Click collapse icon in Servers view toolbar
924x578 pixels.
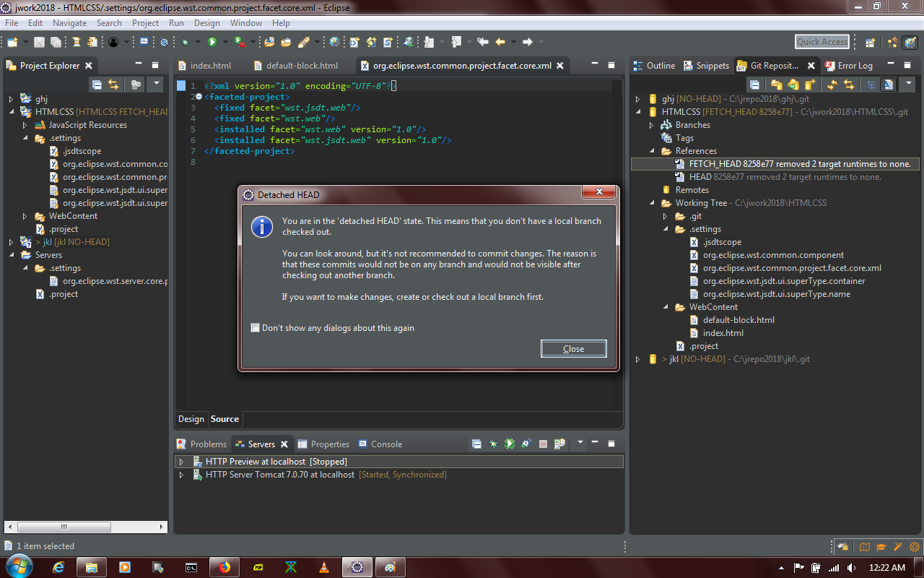[476, 444]
